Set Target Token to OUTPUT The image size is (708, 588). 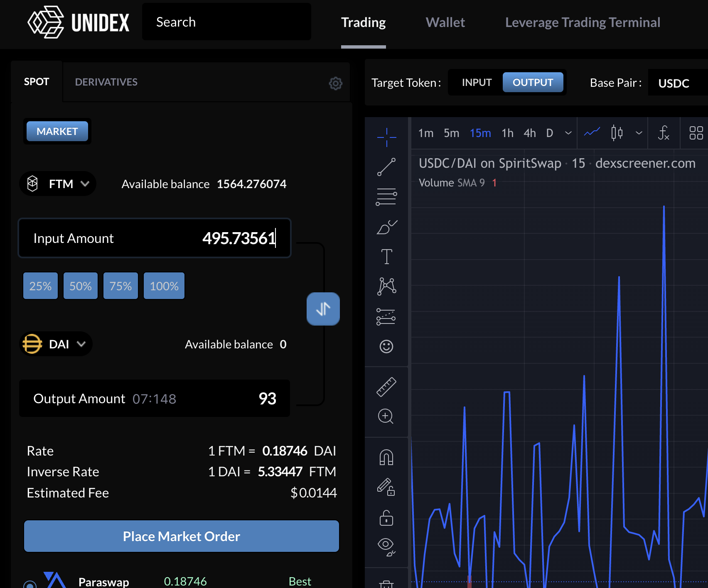(533, 82)
